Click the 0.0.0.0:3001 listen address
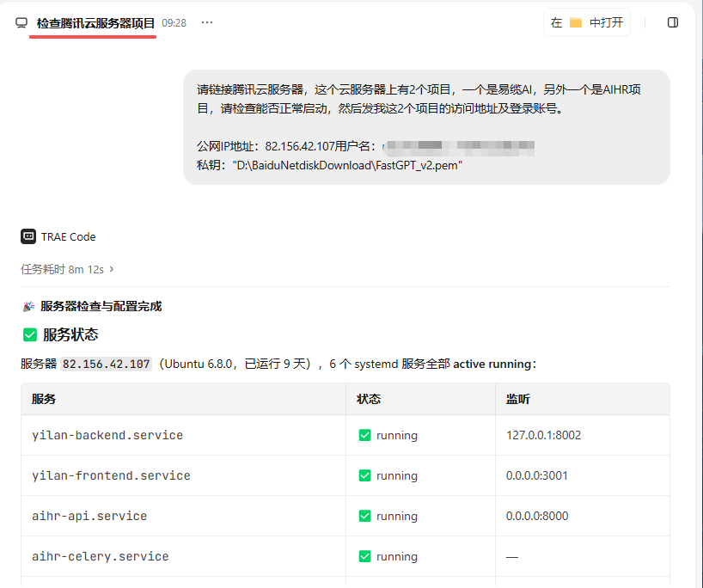Viewport: 703px width, 588px height. pyautogui.click(x=536, y=475)
